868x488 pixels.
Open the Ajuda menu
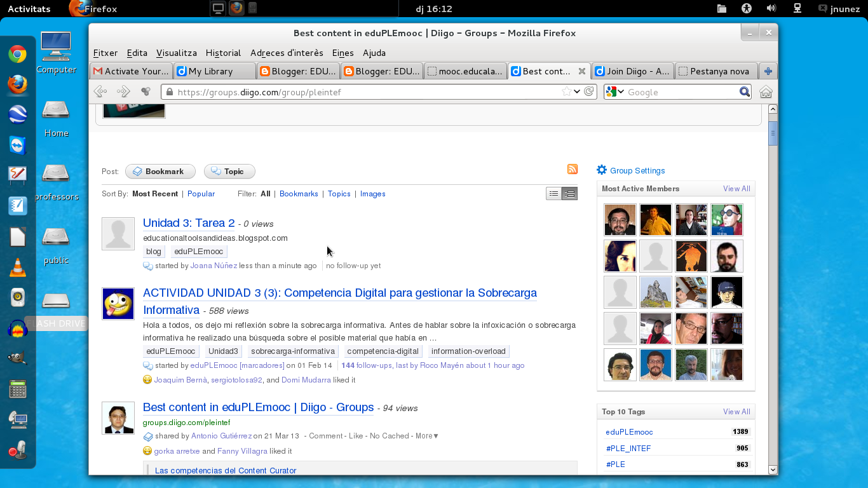(374, 53)
